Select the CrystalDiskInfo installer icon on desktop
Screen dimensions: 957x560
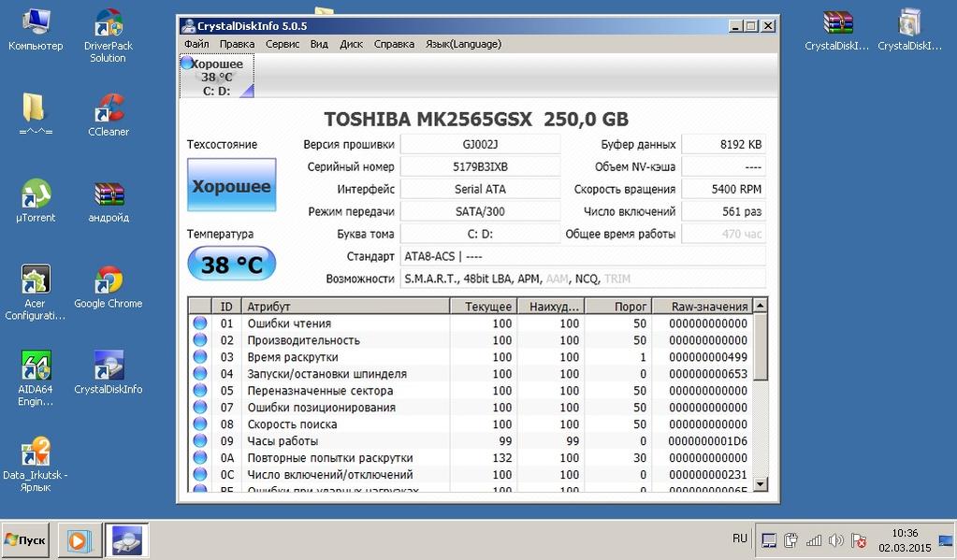tap(909, 29)
